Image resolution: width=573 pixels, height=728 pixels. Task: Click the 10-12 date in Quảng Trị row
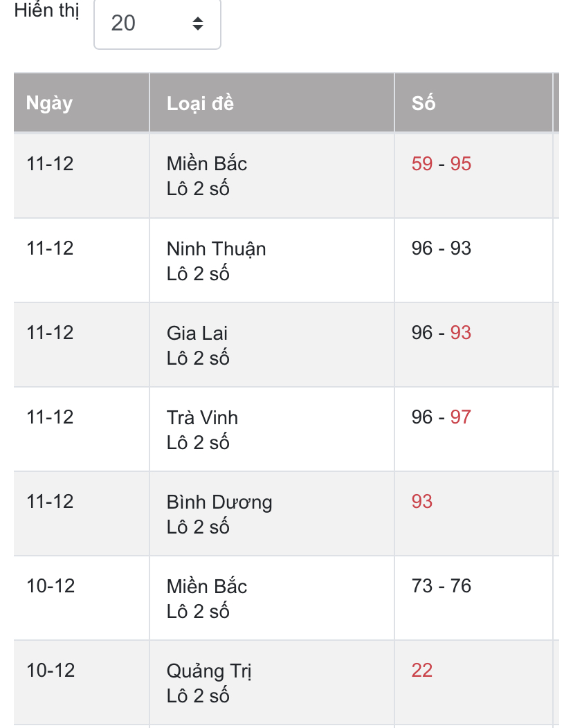(x=51, y=671)
